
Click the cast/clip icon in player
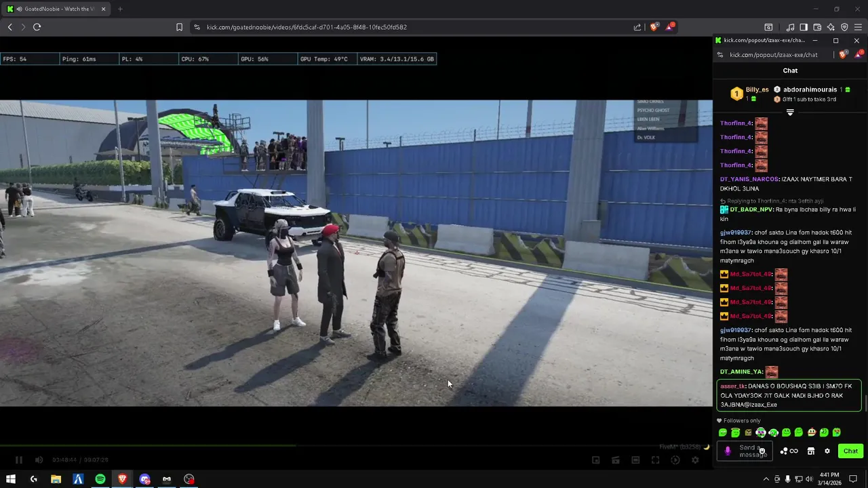616,460
